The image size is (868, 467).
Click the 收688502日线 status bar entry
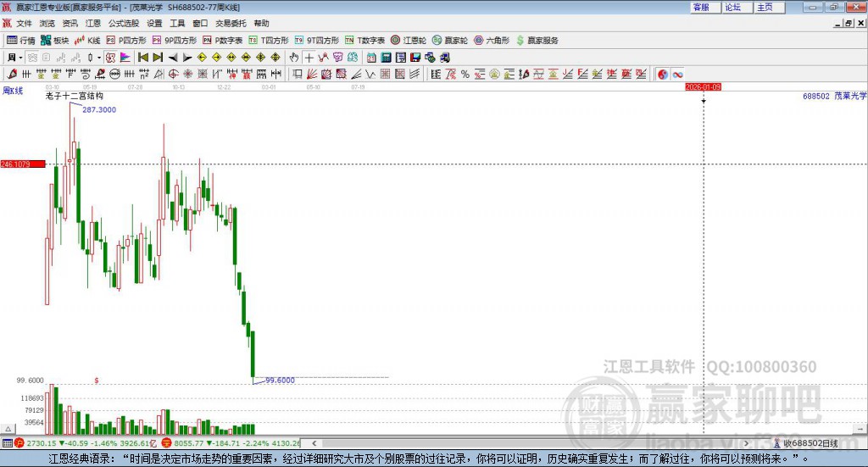(805, 443)
